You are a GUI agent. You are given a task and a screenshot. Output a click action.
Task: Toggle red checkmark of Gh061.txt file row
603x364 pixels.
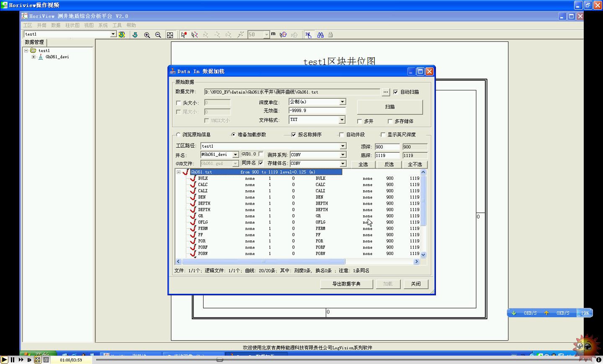pyautogui.click(x=186, y=172)
